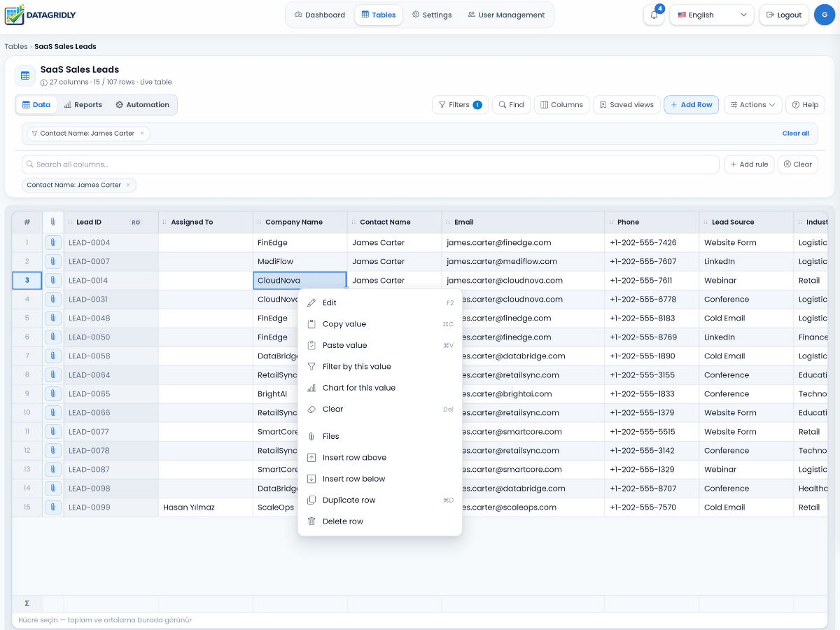Select Delete row menu entry
840x630 pixels.
point(380,521)
